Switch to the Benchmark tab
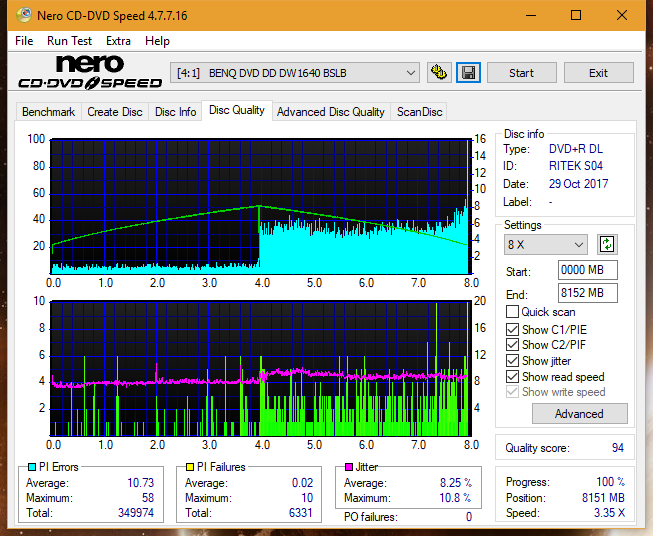 (x=49, y=112)
